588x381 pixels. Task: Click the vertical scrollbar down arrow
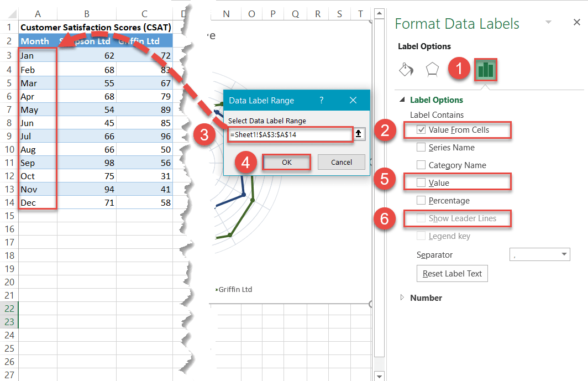click(x=380, y=375)
